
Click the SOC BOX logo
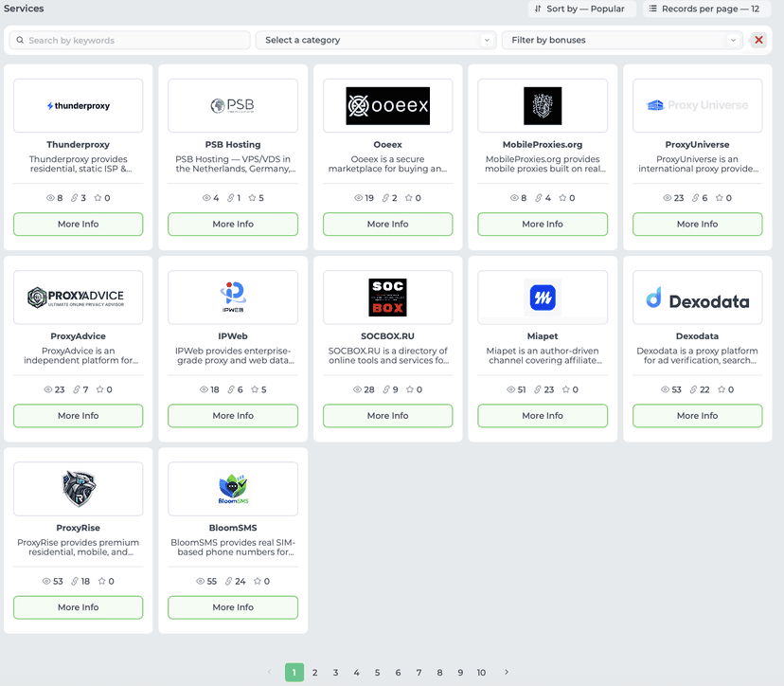click(387, 298)
